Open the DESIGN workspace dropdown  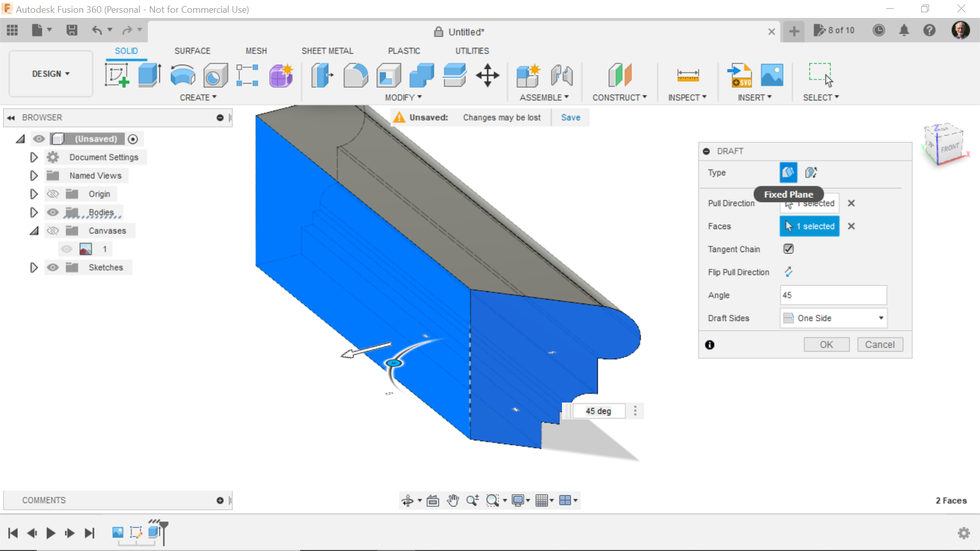point(51,74)
